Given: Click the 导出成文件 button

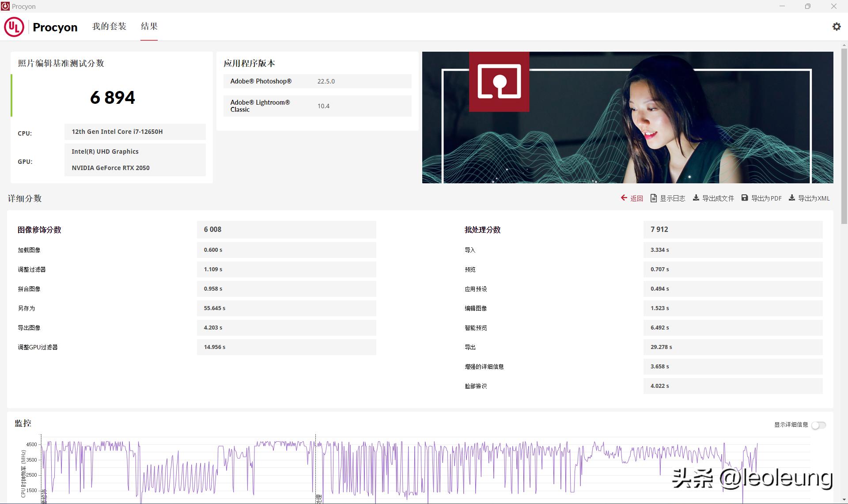Looking at the screenshot, I should click(x=718, y=198).
